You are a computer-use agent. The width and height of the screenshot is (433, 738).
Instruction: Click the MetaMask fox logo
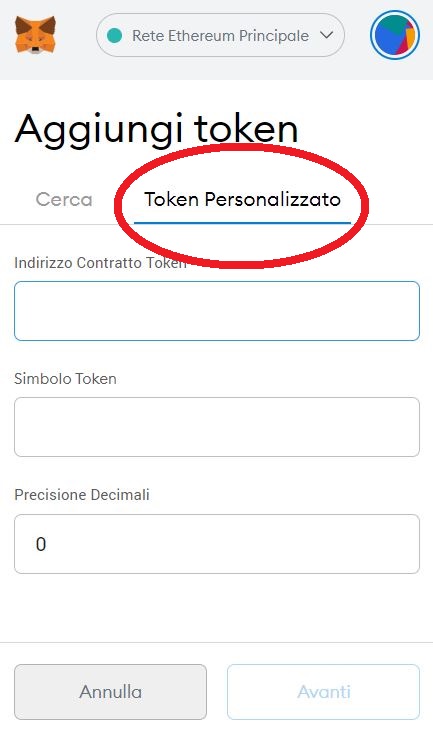(x=35, y=35)
